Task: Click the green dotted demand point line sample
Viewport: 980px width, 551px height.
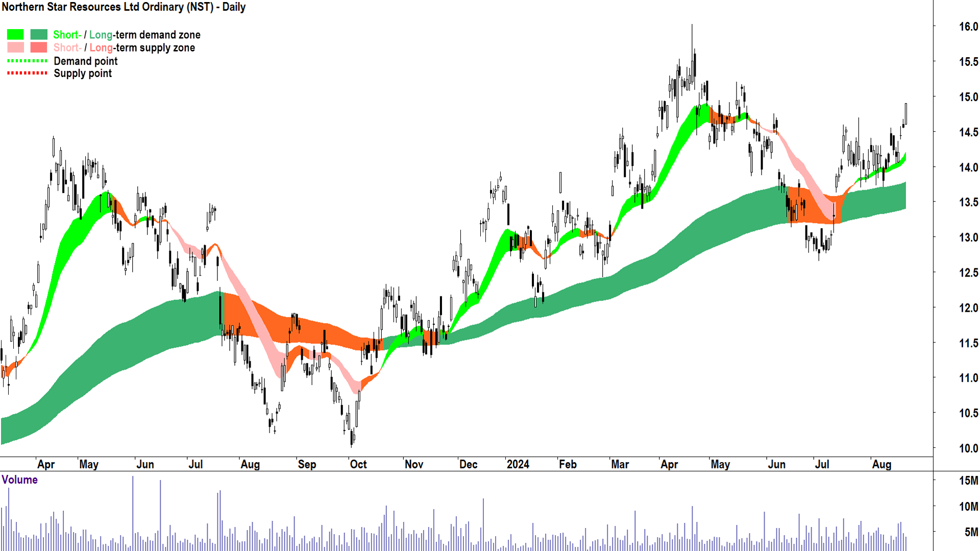Action: 27,61
